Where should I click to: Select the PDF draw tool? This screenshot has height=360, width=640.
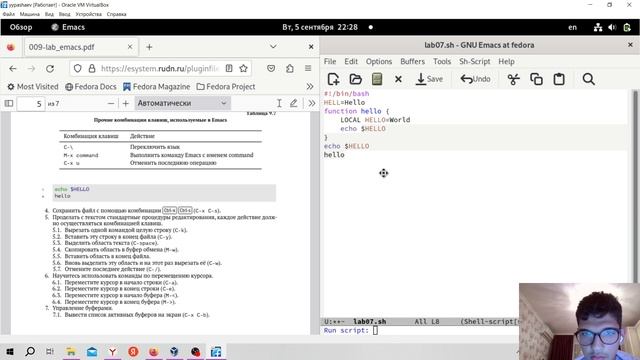pos(293,103)
